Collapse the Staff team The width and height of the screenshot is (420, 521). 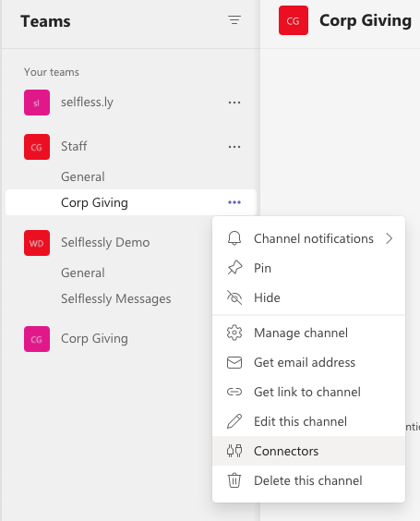74,147
